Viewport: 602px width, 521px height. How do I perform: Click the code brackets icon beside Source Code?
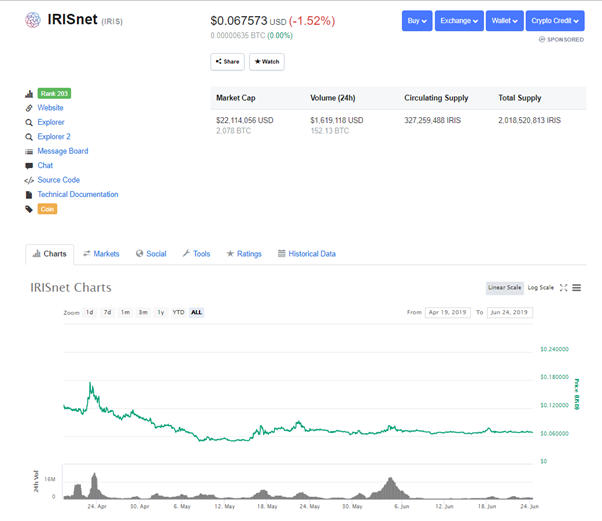(29, 180)
